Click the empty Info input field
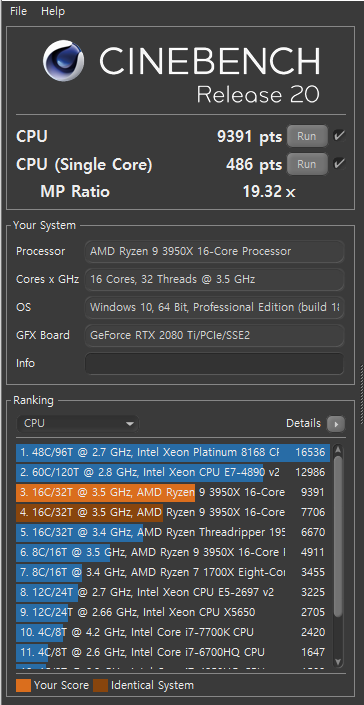This screenshot has width=364, height=705. [214, 363]
